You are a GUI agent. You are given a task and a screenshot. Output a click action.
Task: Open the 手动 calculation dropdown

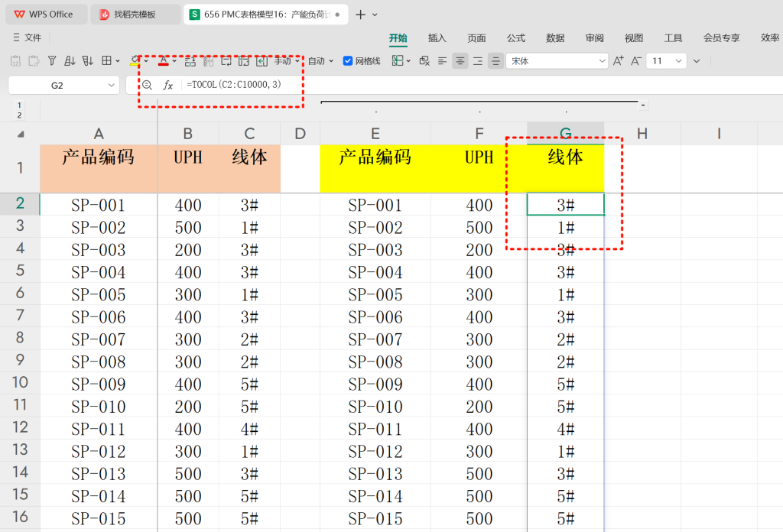(288, 61)
